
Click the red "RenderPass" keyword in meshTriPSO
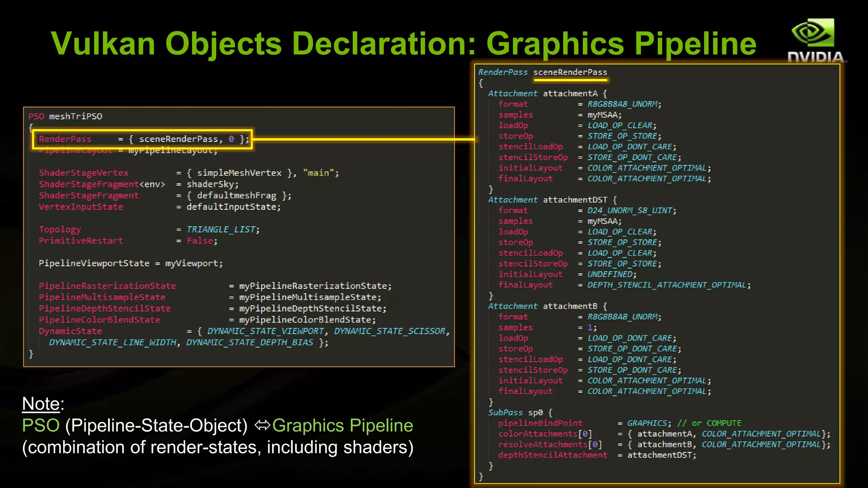65,139
